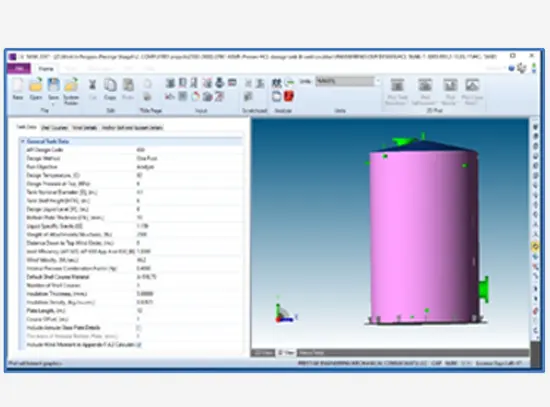This screenshot has width=550, height=407.
Task: Click the Cut scissors icon
Action: 92,85
